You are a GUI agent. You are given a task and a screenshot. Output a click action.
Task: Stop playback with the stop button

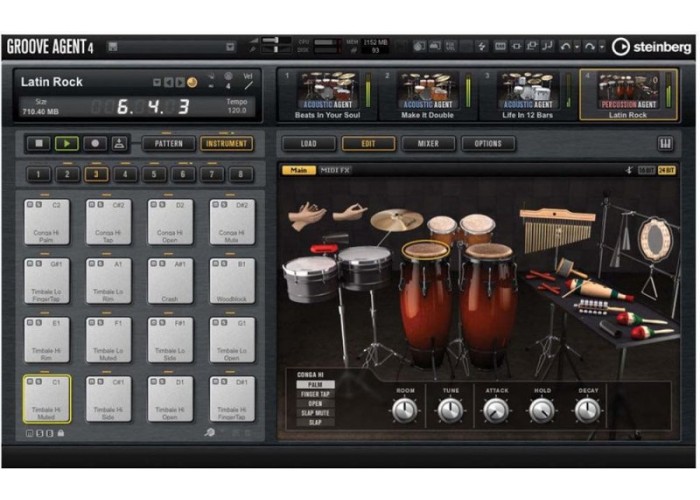(x=39, y=143)
